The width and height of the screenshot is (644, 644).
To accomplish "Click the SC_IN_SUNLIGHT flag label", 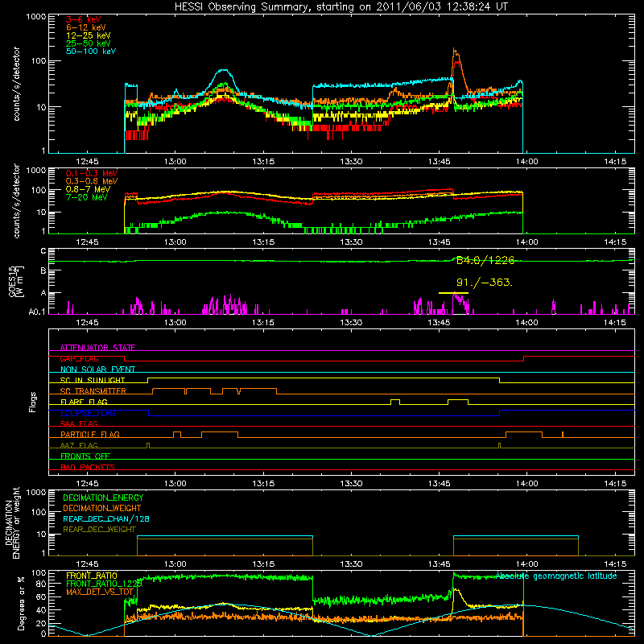I will [93, 380].
